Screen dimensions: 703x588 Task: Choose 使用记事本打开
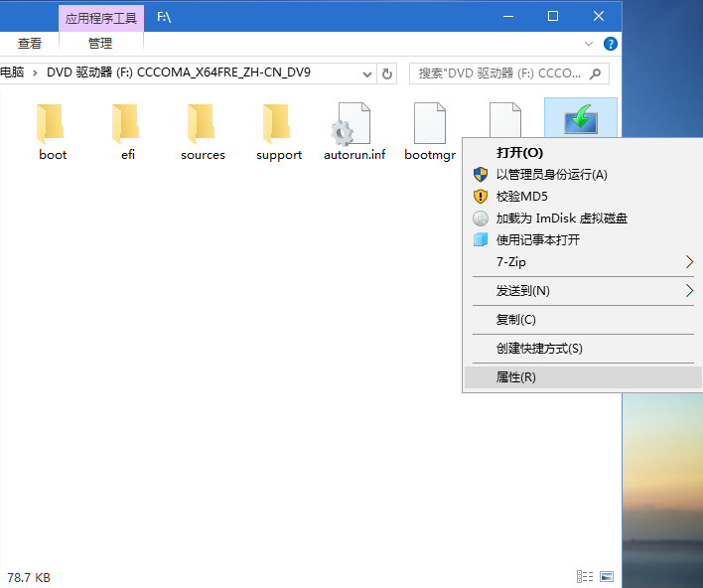pyautogui.click(x=583, y=240)
